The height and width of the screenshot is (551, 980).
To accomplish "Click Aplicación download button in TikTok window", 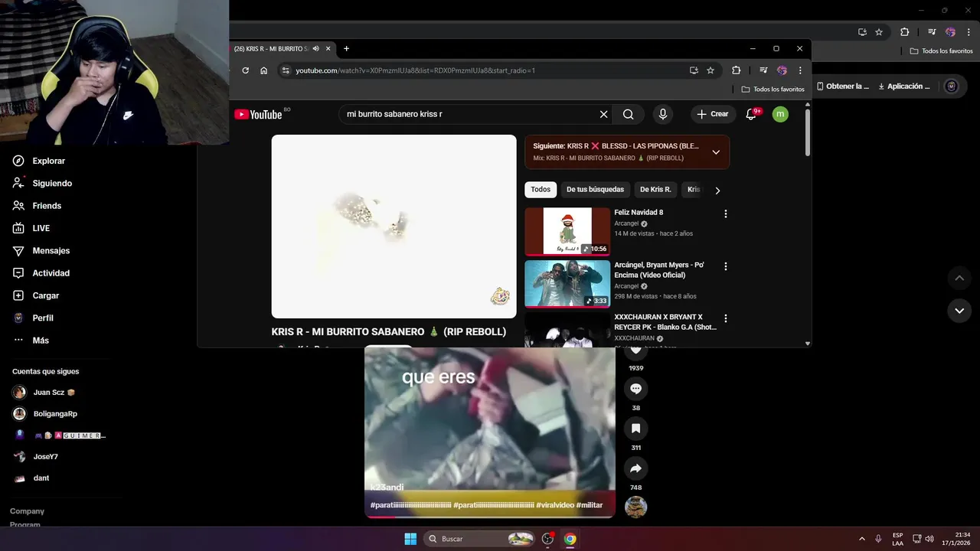I will (x=904, y=86).
